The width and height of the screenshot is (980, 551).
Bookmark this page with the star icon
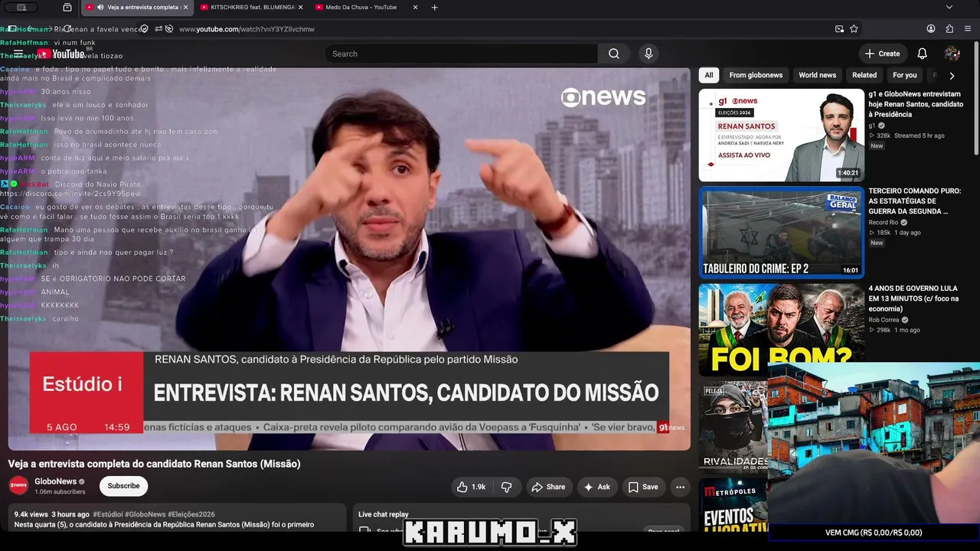click(854, 29)
